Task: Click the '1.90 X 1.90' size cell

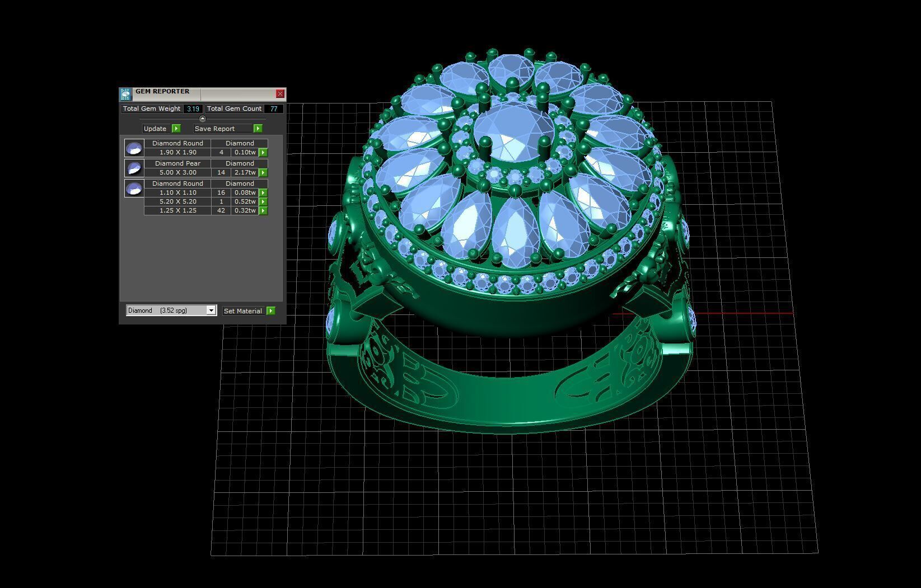Action: (178, 152)
